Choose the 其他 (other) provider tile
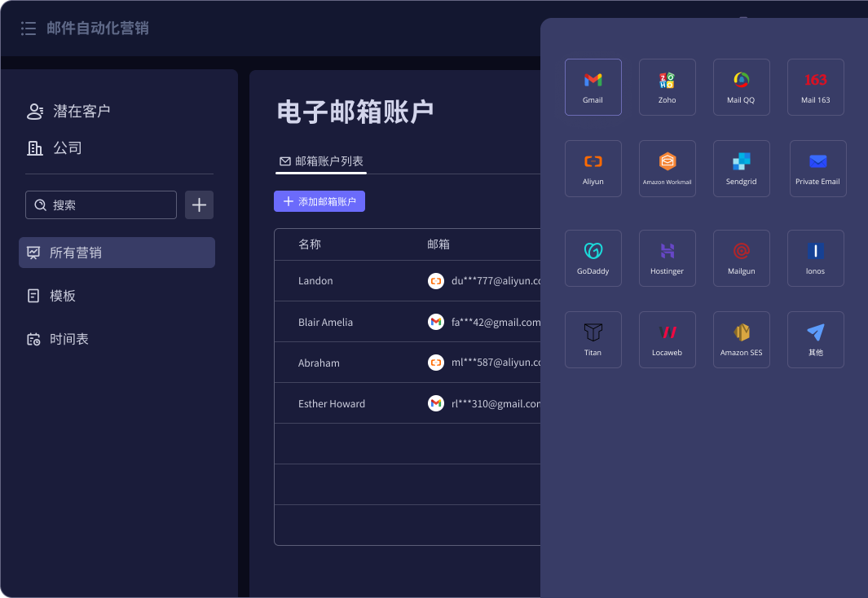 (x=815, y=339)
